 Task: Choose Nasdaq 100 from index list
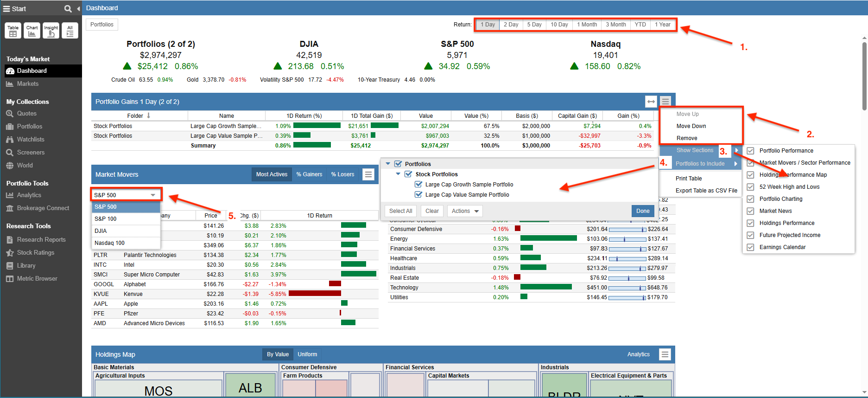126,243
